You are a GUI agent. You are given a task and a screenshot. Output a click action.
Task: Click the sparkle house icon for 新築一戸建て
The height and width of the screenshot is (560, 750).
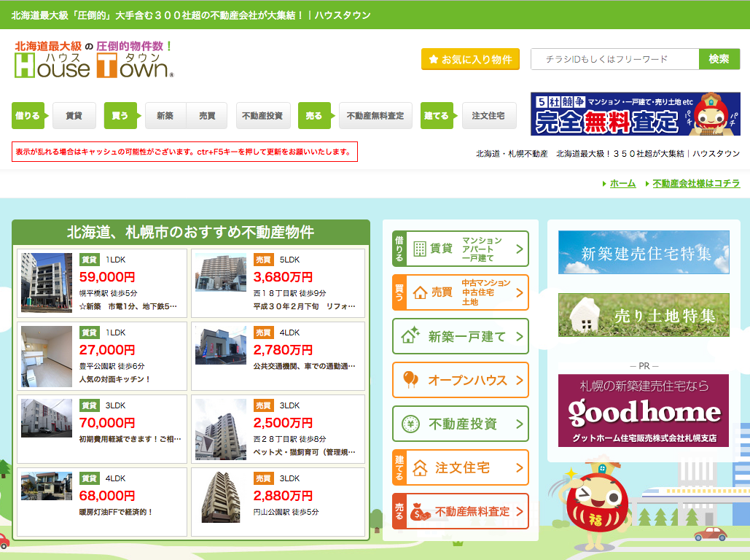tap(411, 336)
